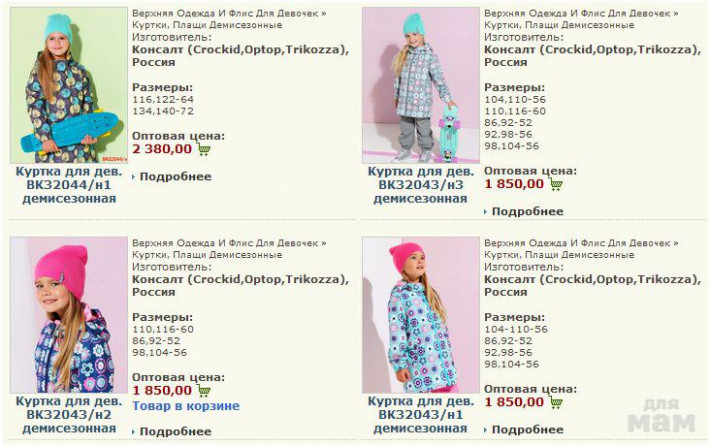
Task: Click cart icon beside ВК32043/н2 price
Action: [x=204, y=390]
